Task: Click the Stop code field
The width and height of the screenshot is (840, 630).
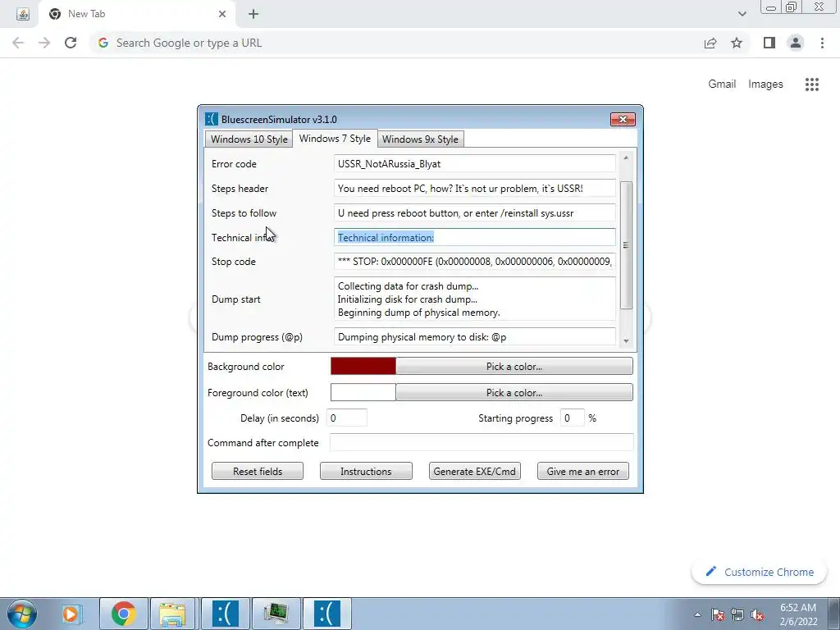Action: [x=475, y=262]
